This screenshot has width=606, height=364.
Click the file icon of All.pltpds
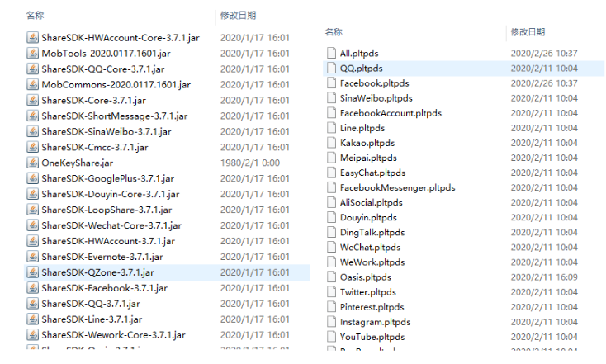coord(331,53)
